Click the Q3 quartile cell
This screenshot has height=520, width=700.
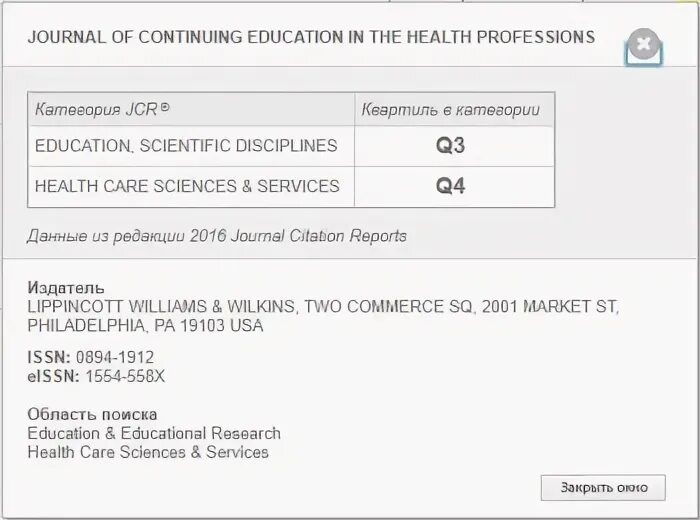(x=451, y=146)
